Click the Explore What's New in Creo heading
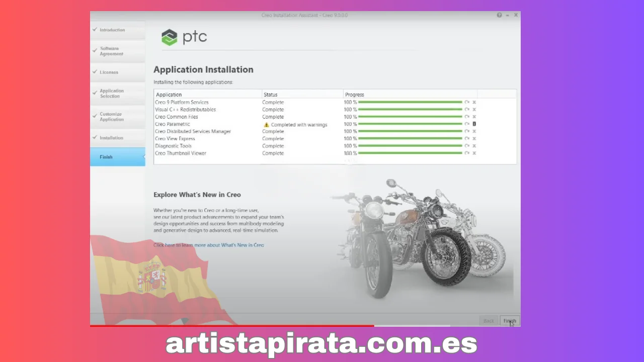The width and height of the screenshot is (644, 362). click(x=197, y=195)
